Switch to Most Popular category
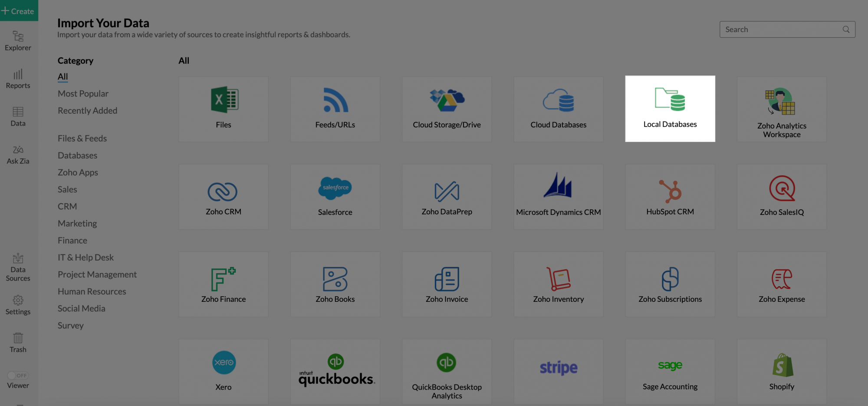The height and width of the screenshot is (406, 868). point(83,93)
